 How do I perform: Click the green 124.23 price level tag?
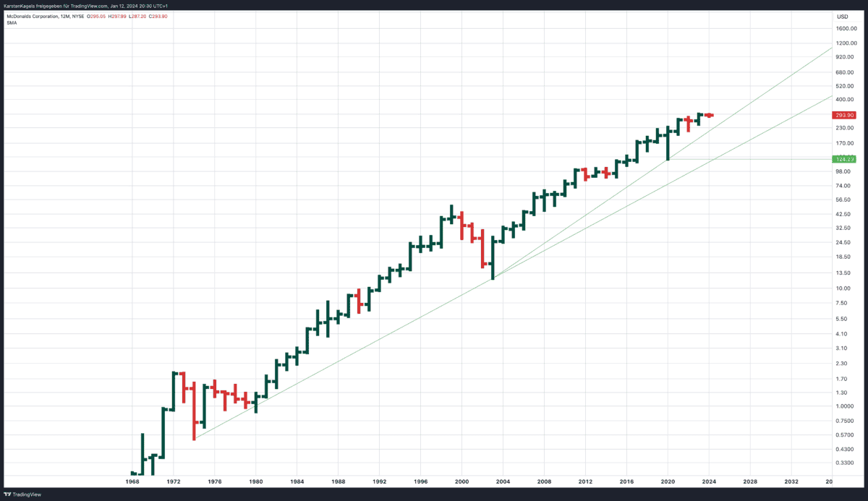[x=845, y=159]
